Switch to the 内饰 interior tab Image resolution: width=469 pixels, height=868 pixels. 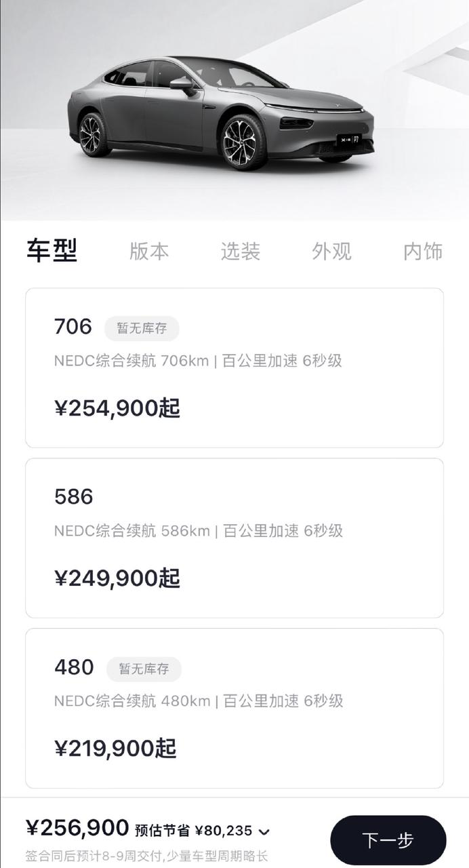[x=423, y=251]
